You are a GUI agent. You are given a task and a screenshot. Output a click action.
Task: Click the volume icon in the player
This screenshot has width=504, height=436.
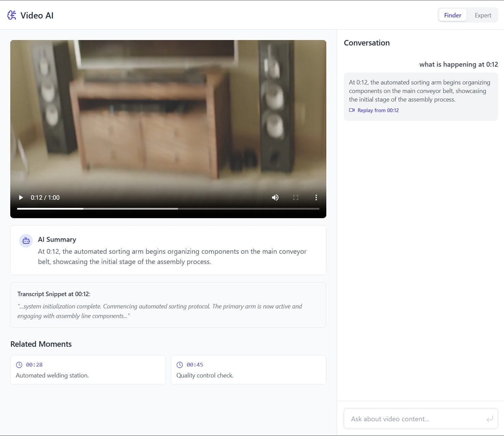pyautogui.click(x=275, y=197)
